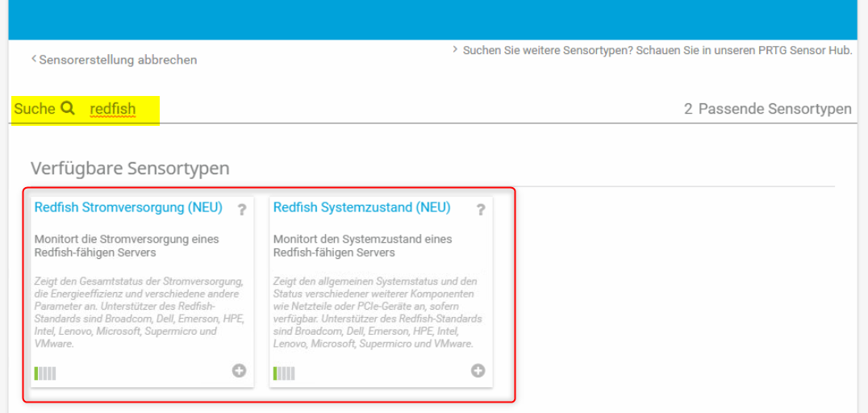The width and height of the screenshot is (868, 413).
Task: Click the 'Suche' label
Action: (x=35, y=109)
